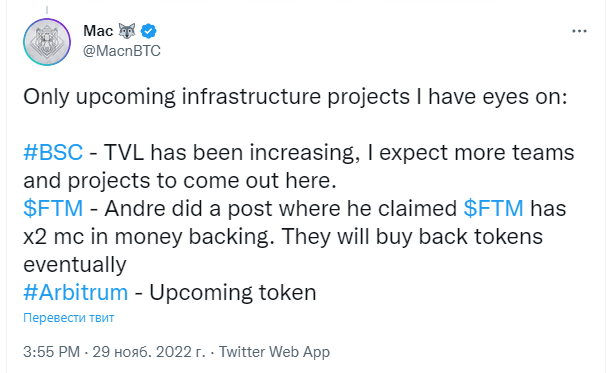This screenshot has height=373, width=607.
Task: Open the first $FTM cashtag before Andre
Action: click(x=53, y=208)
